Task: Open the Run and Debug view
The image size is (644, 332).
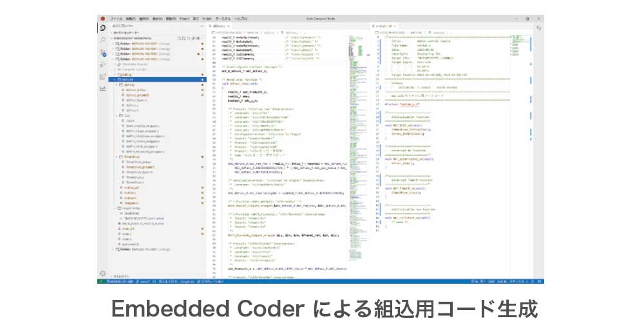Action: (x=103, y=64)
